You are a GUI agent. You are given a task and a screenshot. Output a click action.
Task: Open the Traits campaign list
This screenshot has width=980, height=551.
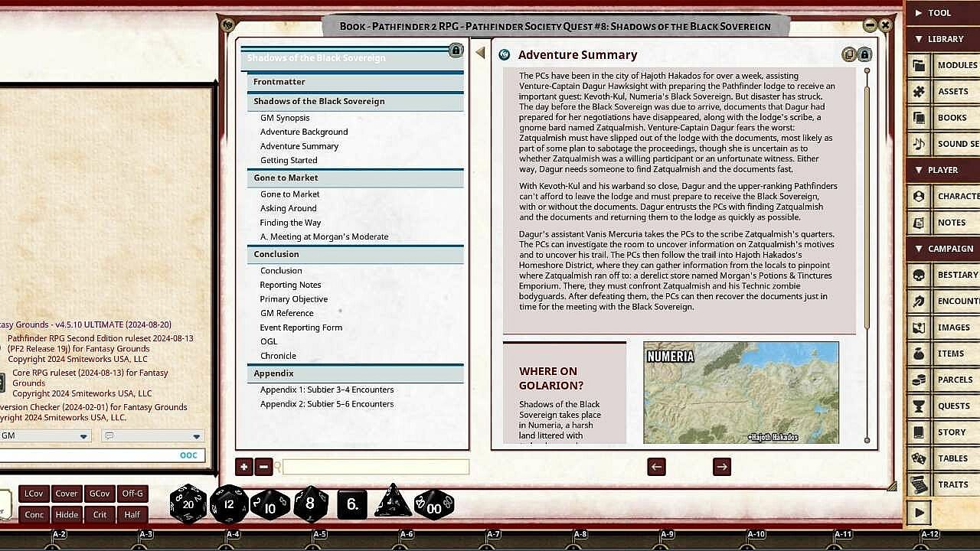click(943, 484)
